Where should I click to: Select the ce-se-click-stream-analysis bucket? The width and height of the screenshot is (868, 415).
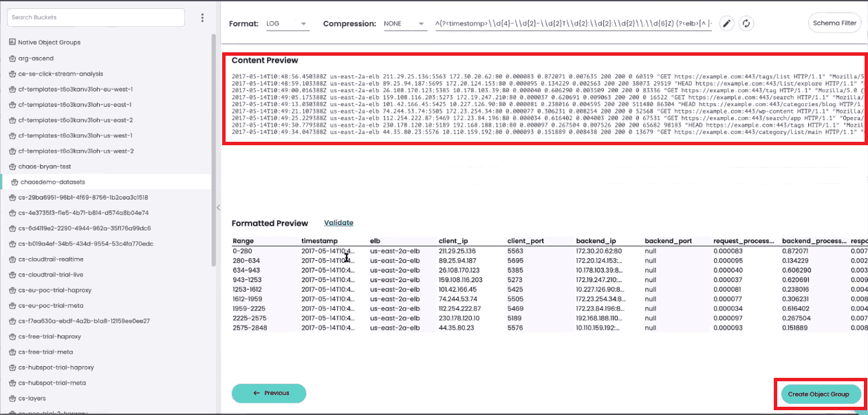[61, 74]
